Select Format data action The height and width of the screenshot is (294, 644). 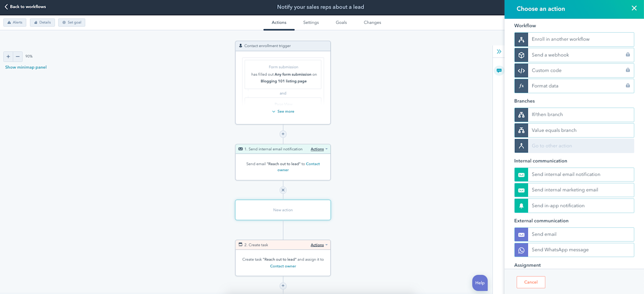point(574,86)
